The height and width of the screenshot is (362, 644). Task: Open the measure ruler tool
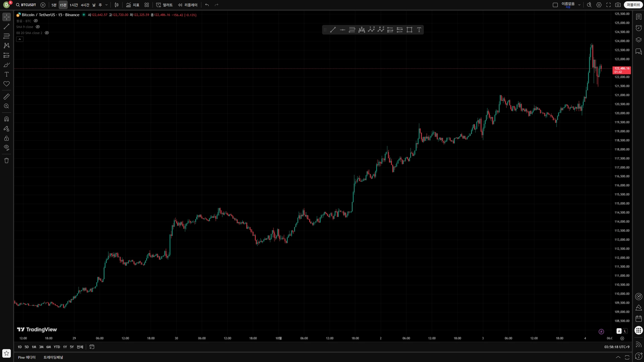click(x=6, y=97)
